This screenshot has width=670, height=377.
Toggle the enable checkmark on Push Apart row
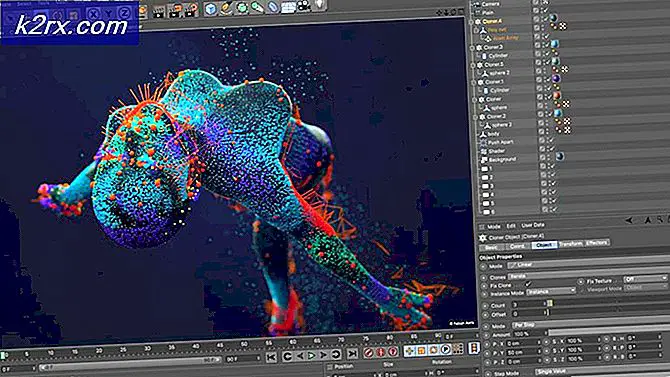[x=551, y=140]
